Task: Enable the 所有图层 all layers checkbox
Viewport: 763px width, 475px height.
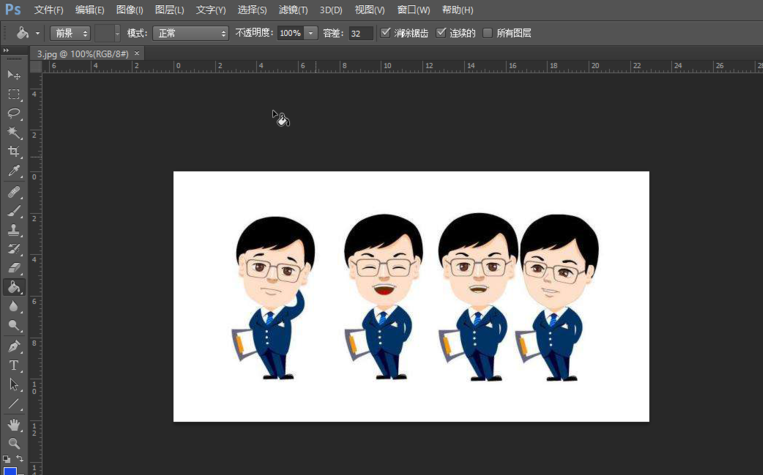Action: [488, 33]
